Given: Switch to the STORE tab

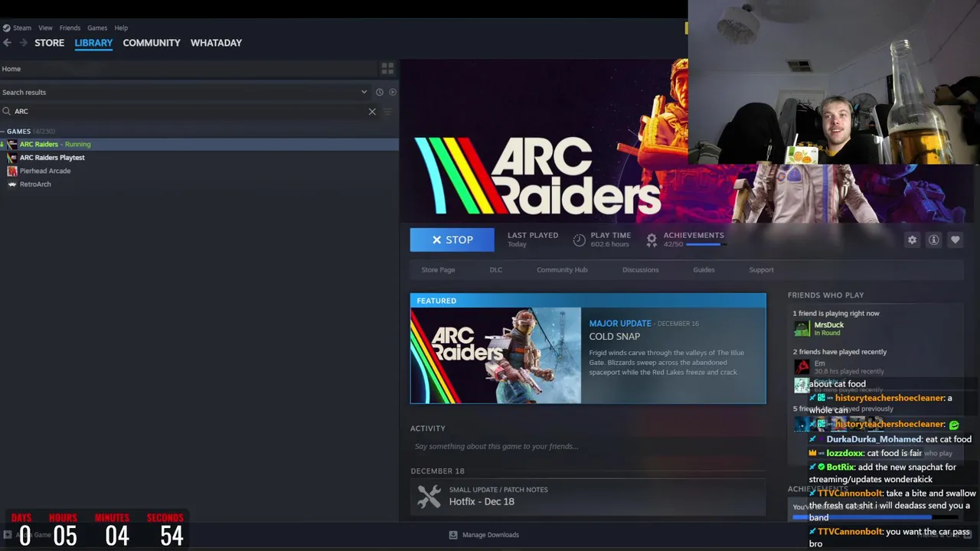Looking at the screenshot, I should coord(49,43).
